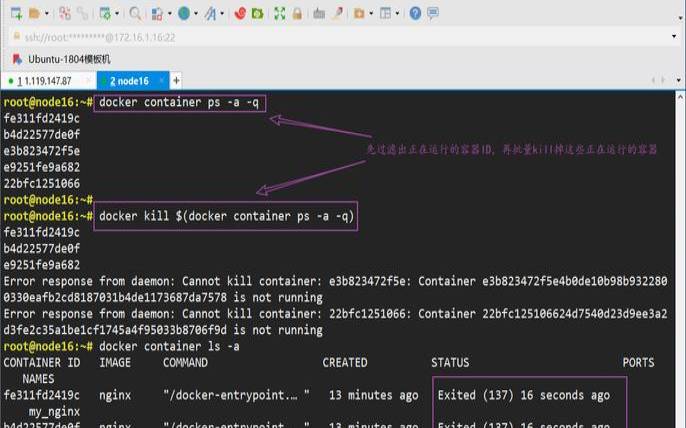The image size is (686, 428).
Task: Add a new tab with plus button
Action: (176, 81)
